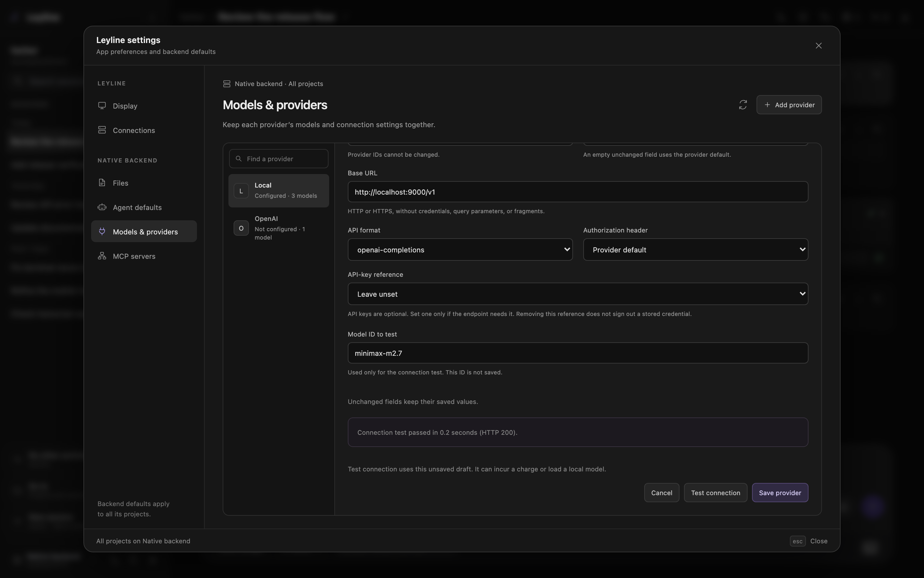Click the magnifier icon in the provider search
This screenshot has width=924, height=578.
point(239,159)
